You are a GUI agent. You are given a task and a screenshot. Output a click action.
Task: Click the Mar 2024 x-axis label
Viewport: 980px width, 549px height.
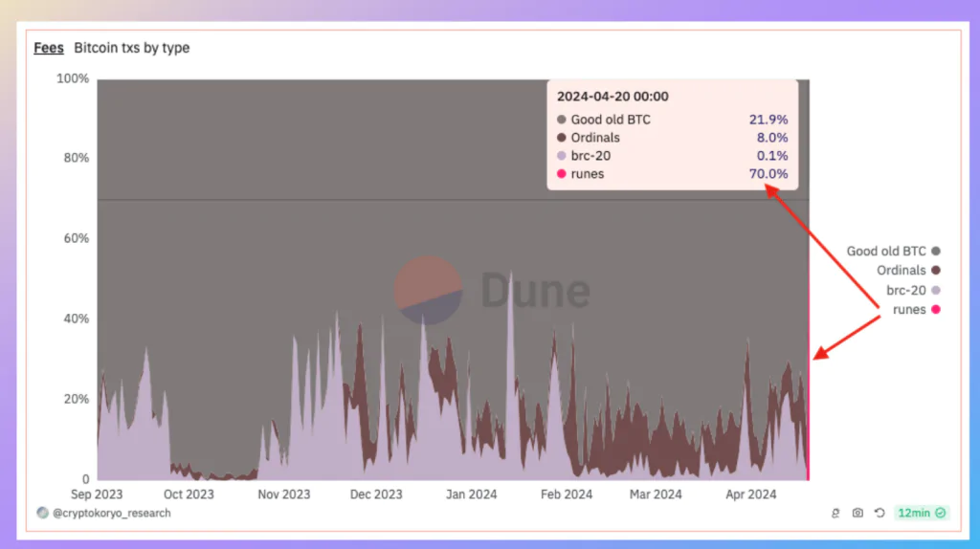[656, 494]
